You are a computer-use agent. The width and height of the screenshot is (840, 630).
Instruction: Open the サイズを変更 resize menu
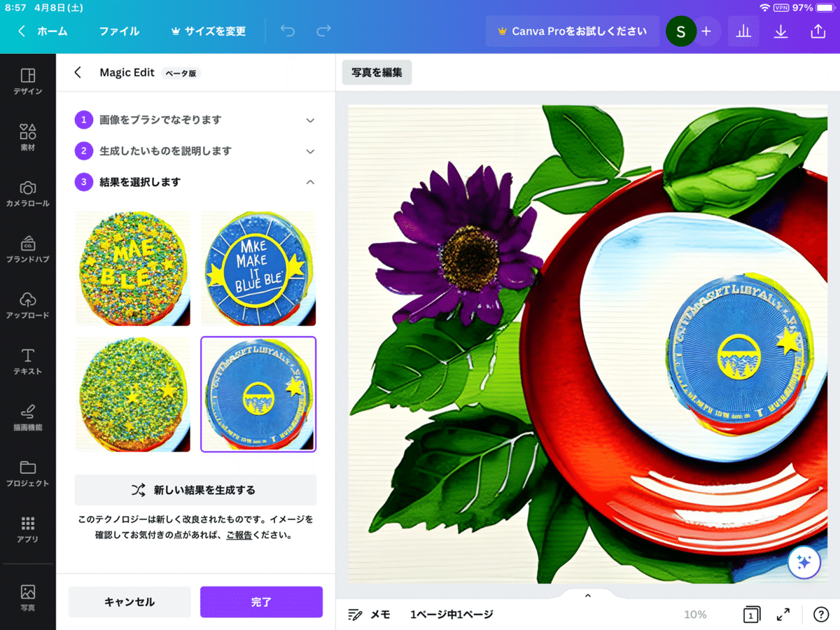point(209,31)
